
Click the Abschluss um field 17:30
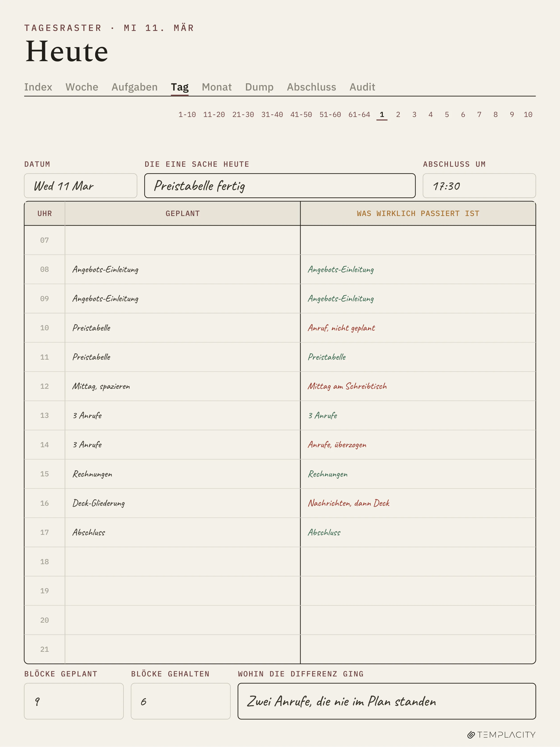pos(479,186)
